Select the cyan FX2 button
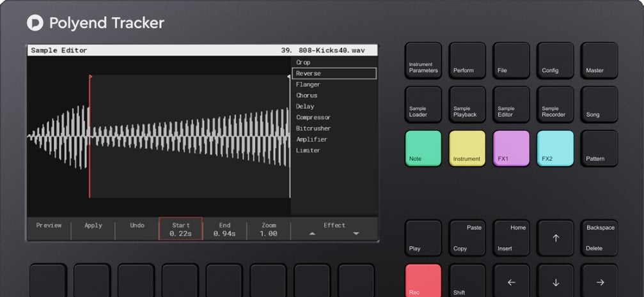 point(555,148)
